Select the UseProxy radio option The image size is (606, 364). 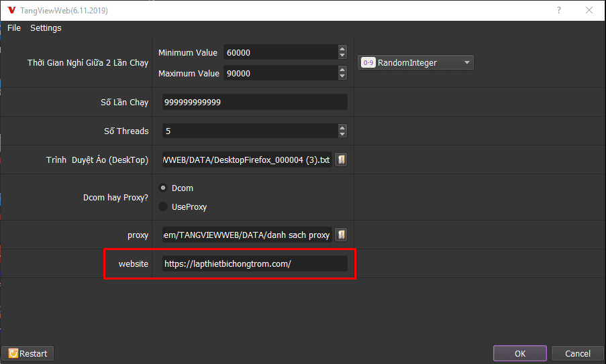(x=163, y=207)
